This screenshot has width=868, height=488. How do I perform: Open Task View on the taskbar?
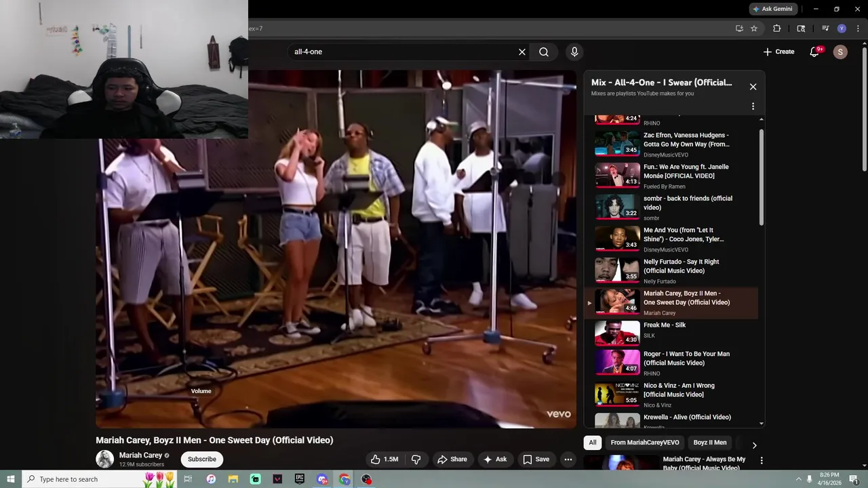[188, 479]
